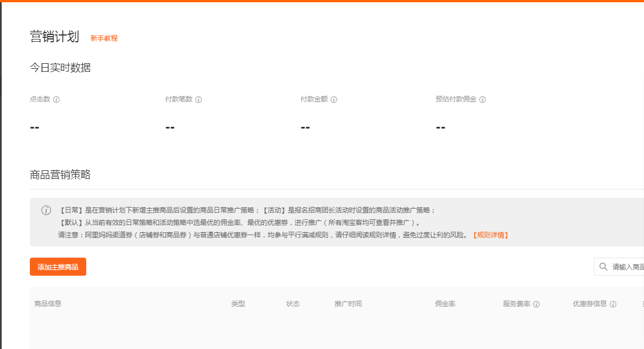Screen dimensions: 644x349
Task: Focus the 请输入商品 search field
Action: click(x=627, y=267)
